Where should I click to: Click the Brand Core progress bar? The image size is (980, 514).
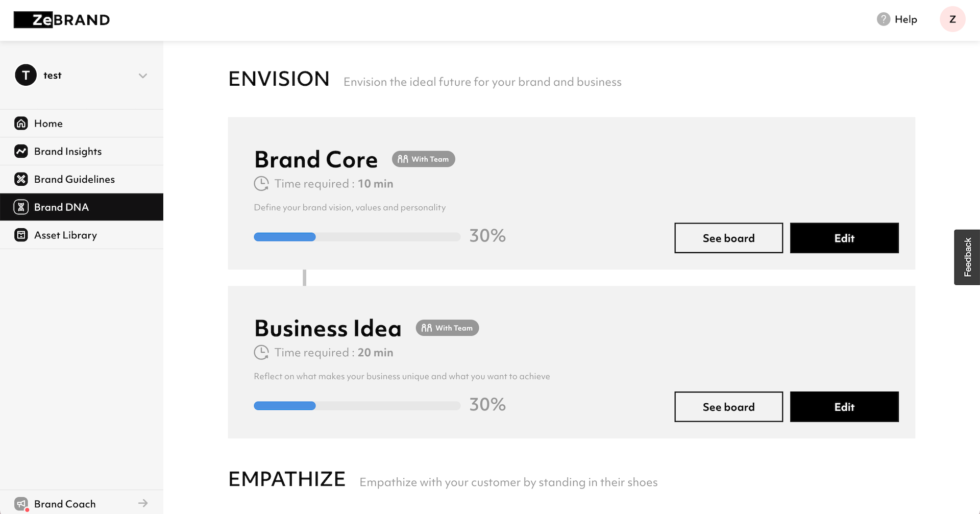(357, 237)
